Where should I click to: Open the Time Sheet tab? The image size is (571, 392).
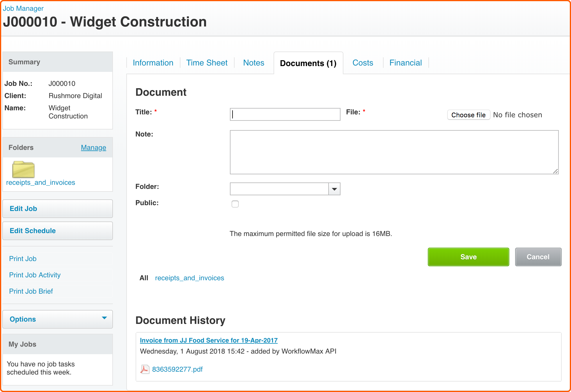(207, 63)
